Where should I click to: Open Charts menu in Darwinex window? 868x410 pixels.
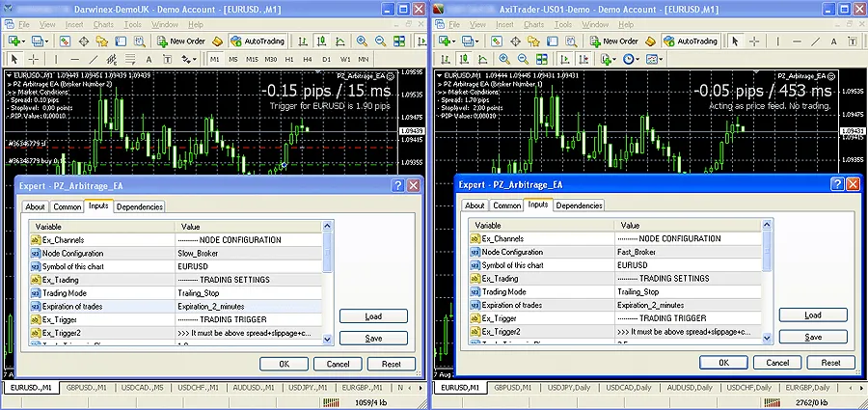pyautogui.click(x=103, y=24)
